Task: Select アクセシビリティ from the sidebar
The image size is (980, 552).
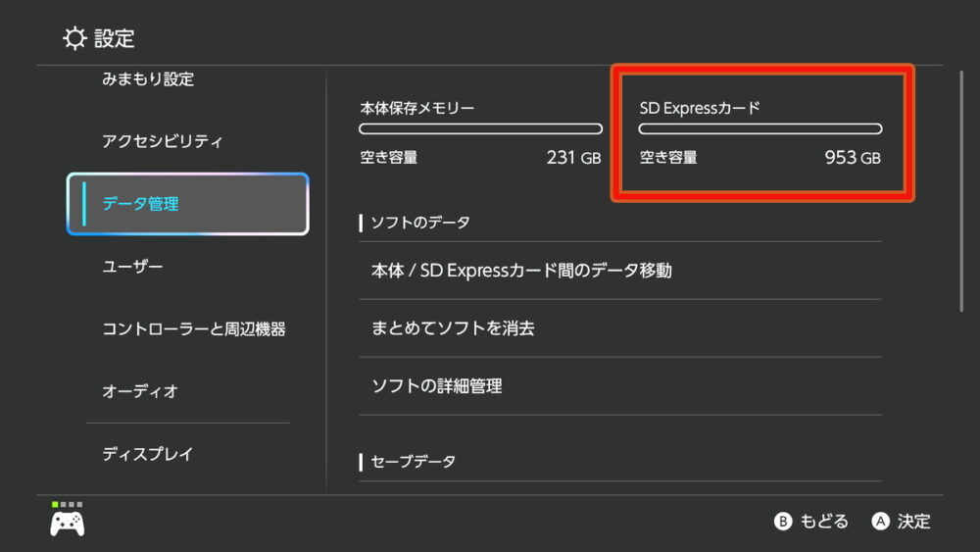Action: coord(163,141)
